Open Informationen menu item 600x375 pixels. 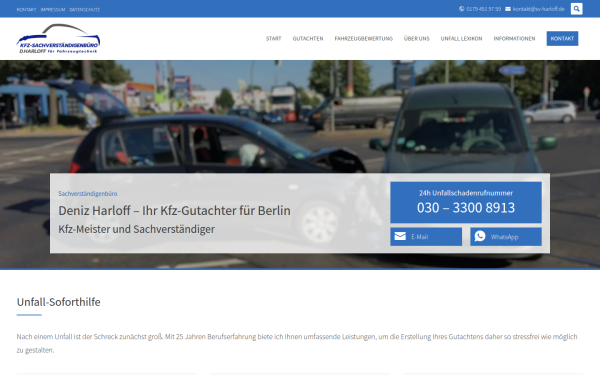514,39
